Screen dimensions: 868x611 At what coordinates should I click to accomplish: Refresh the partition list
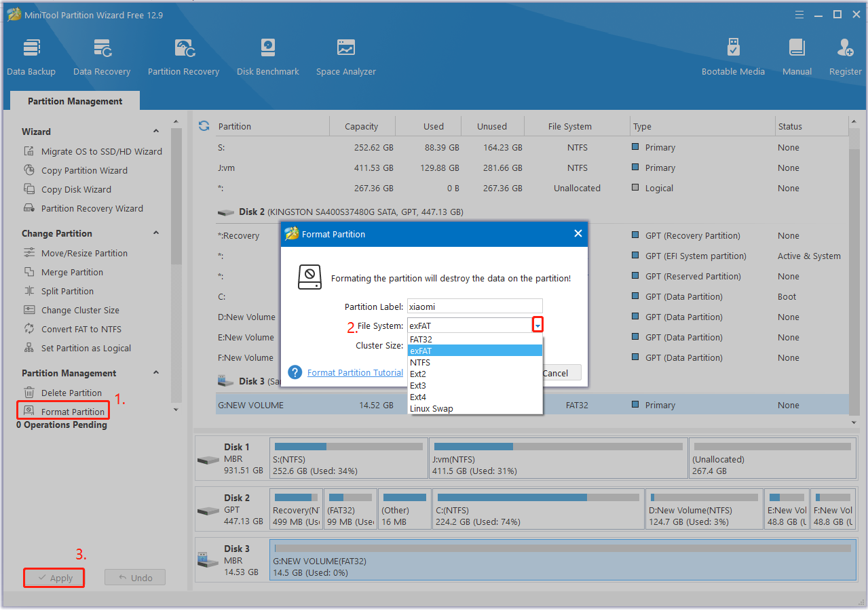coord(204,126)
